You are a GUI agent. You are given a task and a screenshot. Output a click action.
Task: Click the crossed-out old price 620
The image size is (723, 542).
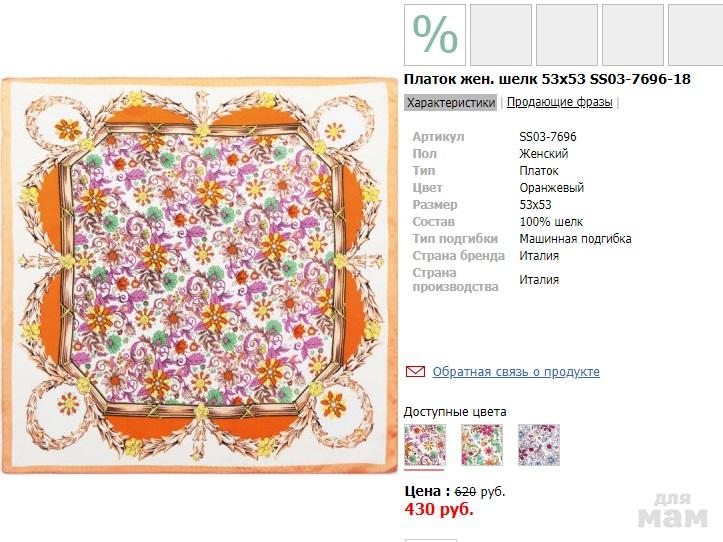click(x=465, y=492)
